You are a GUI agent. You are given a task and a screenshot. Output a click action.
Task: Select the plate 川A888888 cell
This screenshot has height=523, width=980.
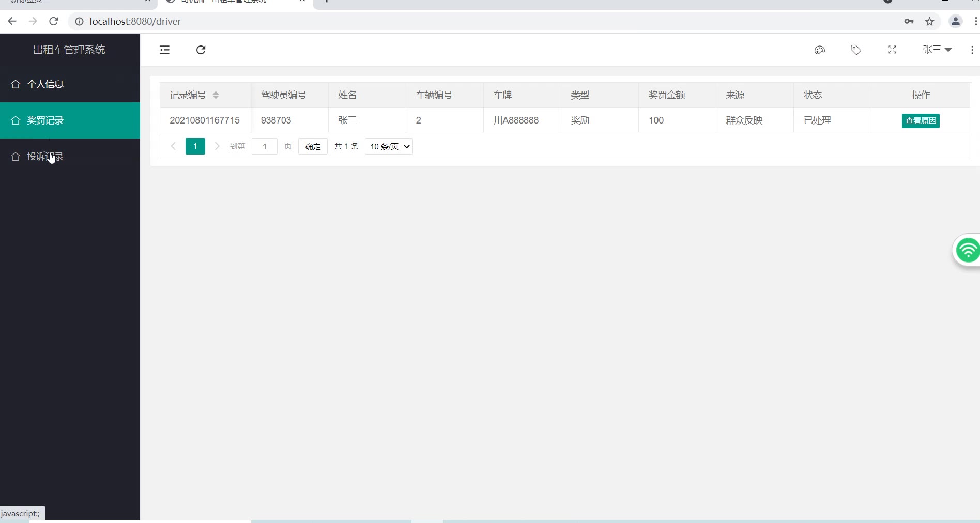522,120
